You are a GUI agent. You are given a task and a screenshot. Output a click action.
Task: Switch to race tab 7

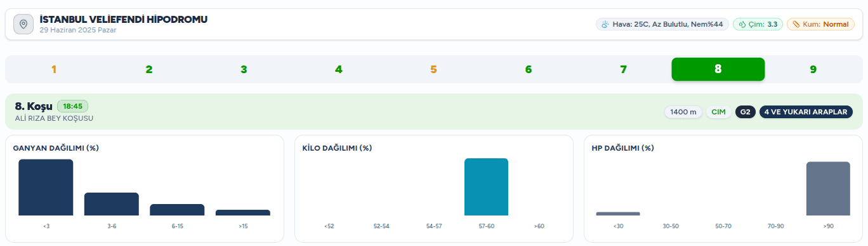(623, 69)
